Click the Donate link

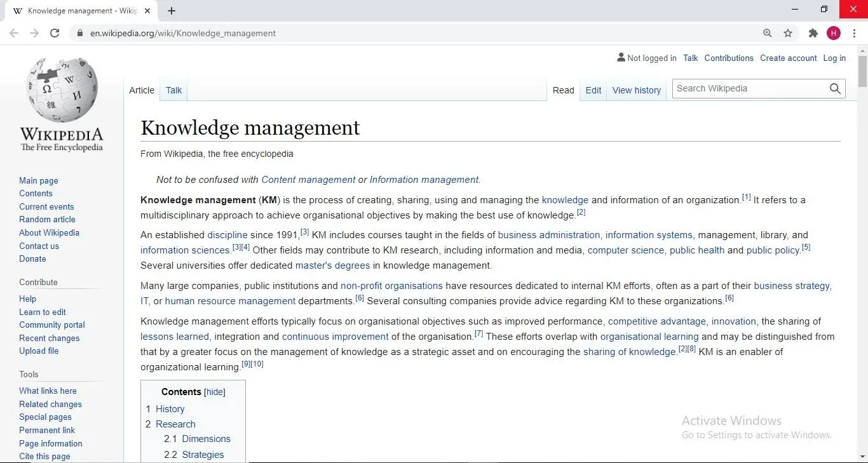[x=32, y=258]
